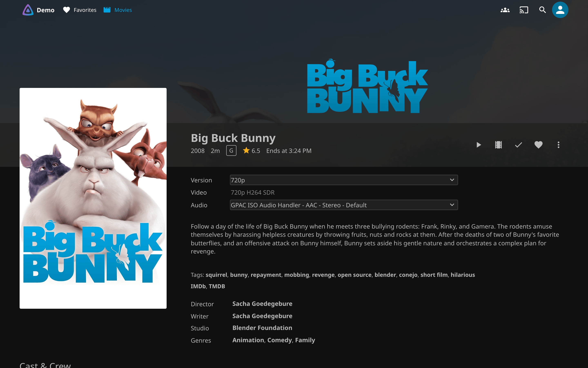Click the blender tag
The image size is (588, 368).
point(385,275)
